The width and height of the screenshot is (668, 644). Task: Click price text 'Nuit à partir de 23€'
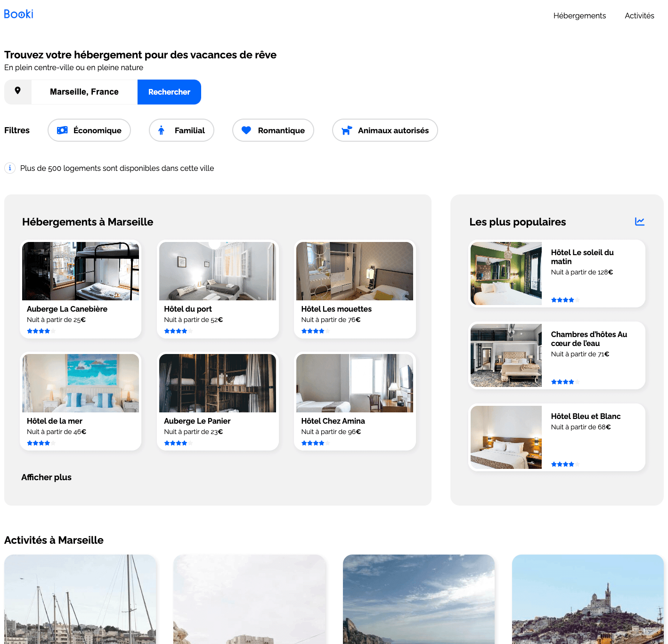(193, 432)
